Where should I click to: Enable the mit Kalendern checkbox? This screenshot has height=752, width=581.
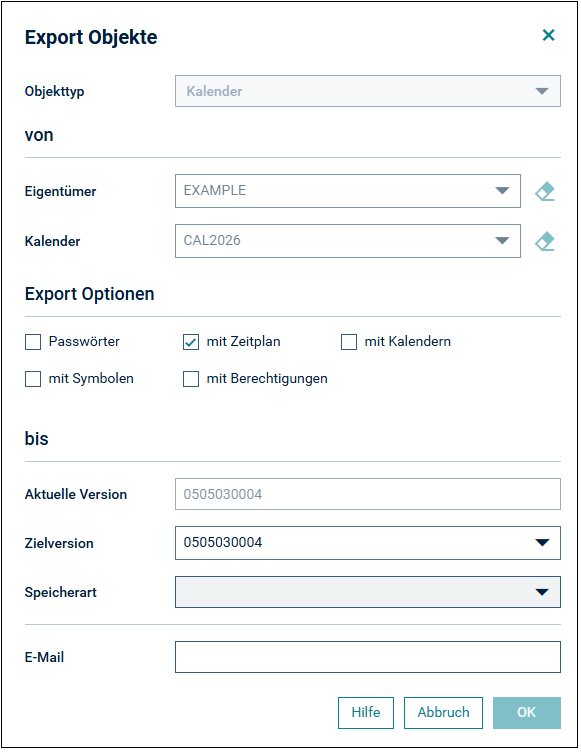click(x=349, y=342)
